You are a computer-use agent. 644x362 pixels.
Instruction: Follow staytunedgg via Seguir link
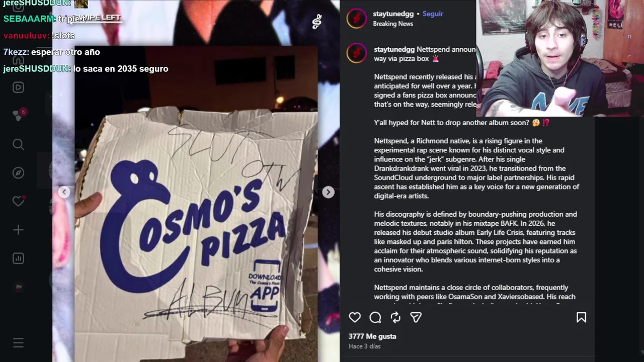(x=433, y=14)
